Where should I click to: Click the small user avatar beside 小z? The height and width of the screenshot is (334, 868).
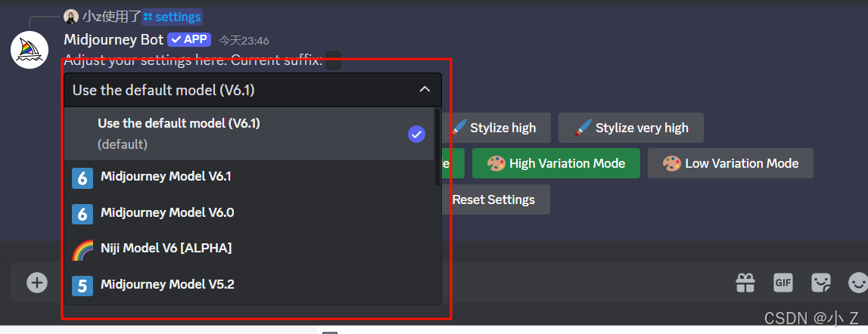click(x=71, y=17)
